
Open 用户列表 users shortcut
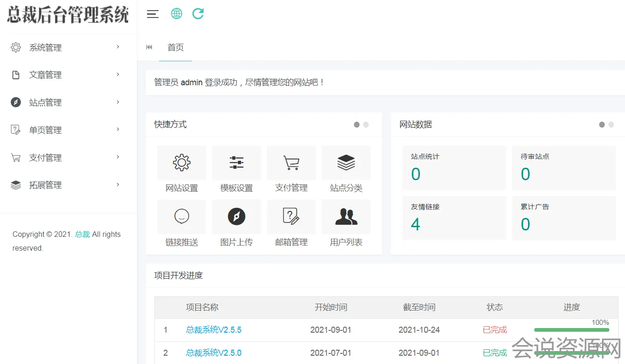pyautogui.click(x=346, y=217)
